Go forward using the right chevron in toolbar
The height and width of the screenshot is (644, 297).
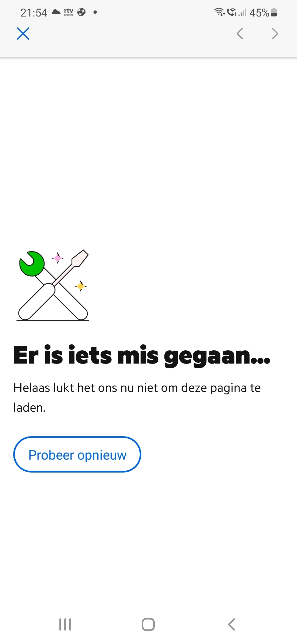[275, 34]
